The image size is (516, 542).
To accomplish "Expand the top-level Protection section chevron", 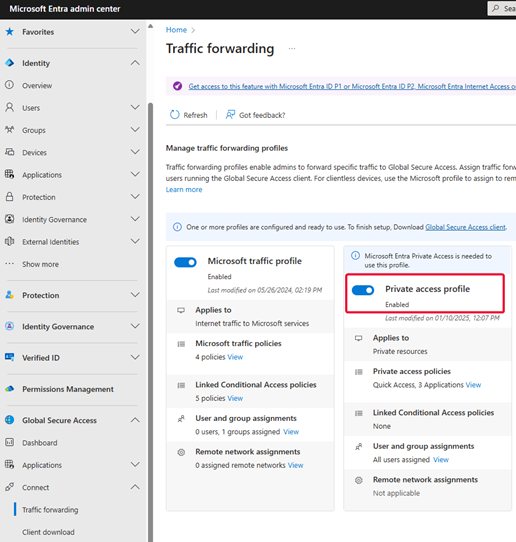I will pyautogui.click(x=135, y=295).
